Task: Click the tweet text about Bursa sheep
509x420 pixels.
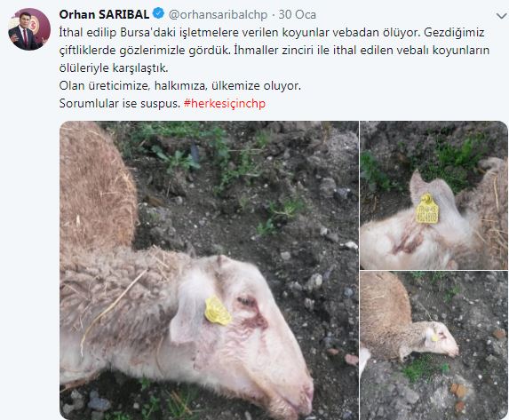Action: click(x=274, y=51)
